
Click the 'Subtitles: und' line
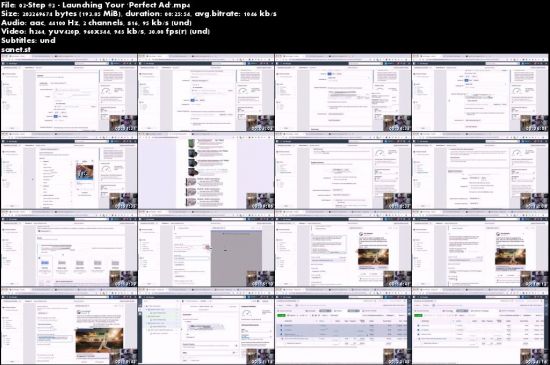(x=28, y=40)
